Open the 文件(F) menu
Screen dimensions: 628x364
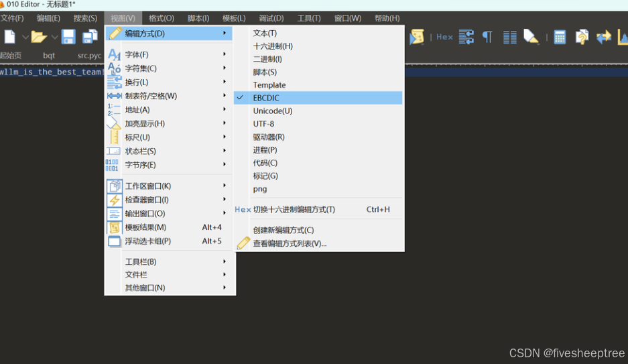[x=12, y=18]
